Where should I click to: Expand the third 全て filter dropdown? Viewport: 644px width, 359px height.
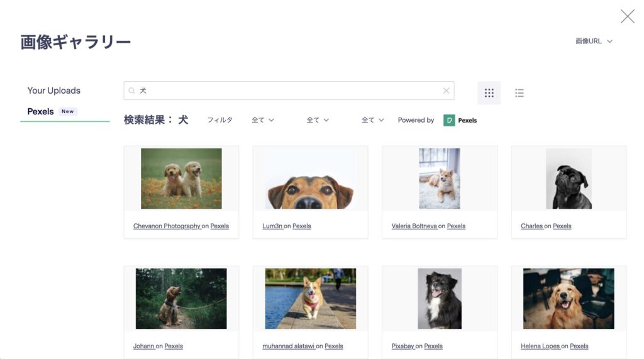coord(372,120)
